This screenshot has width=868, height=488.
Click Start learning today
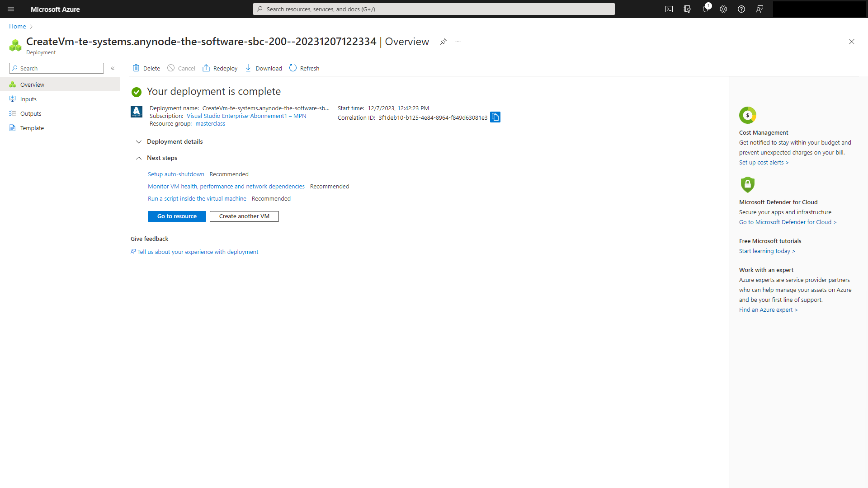pos(767,251)
